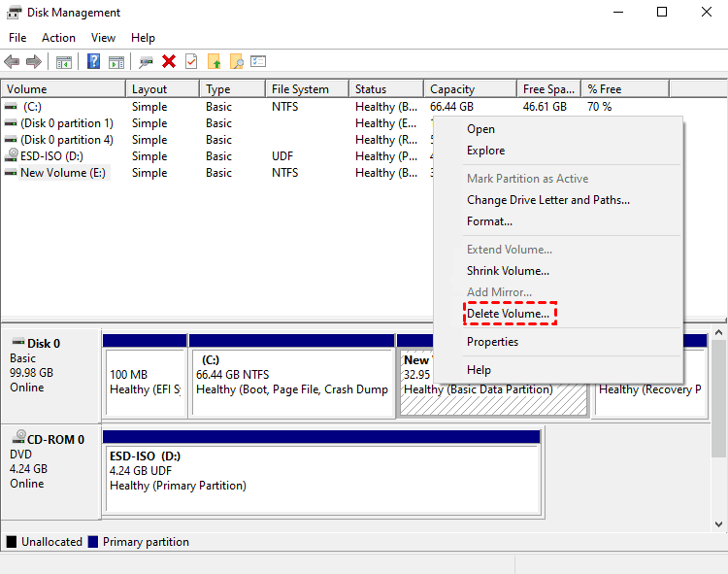728x574 pixels.
Task: Click the Properties checkmark page icon
Action: tap(191, 61)
